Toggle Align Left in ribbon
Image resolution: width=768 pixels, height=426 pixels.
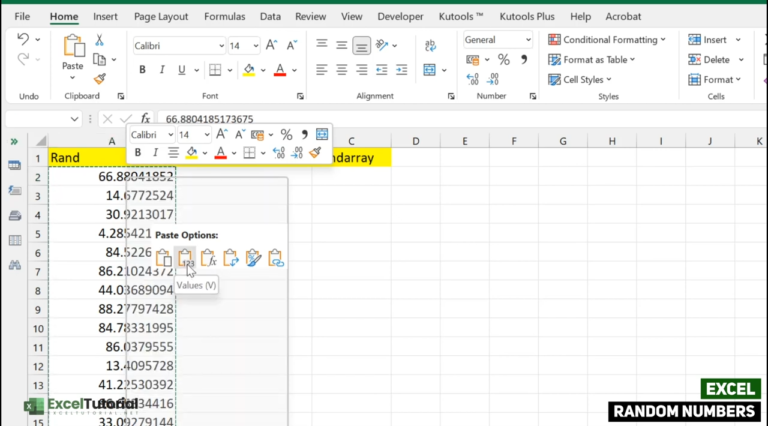point(321,70)
